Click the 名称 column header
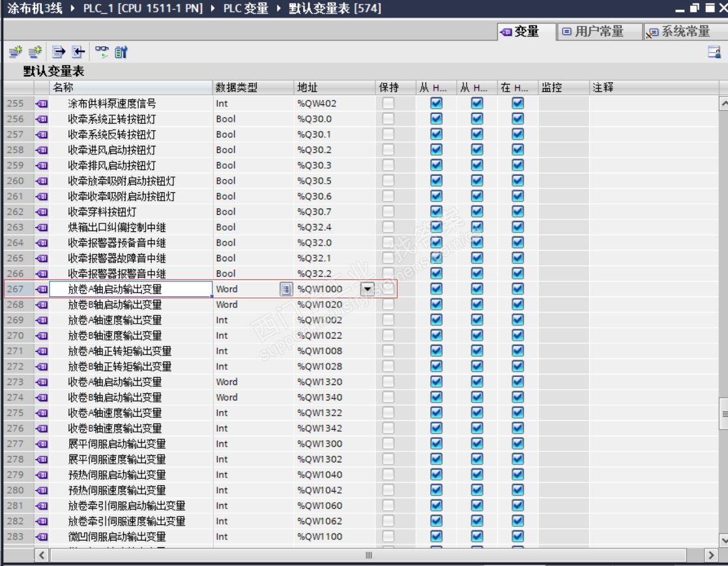The image size is (728, 566). click(x=130, y=87)
